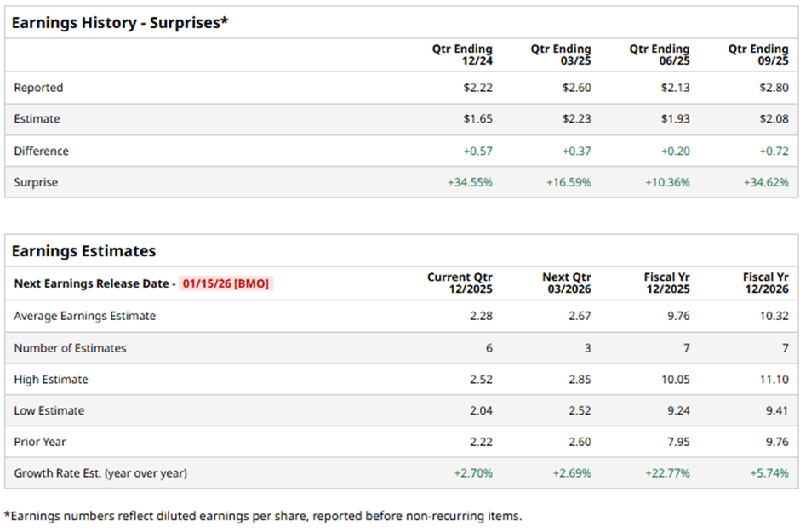Screen dimensions: 800x532
Task: Click the +0.57 difference value
Action: click(477, 151)
